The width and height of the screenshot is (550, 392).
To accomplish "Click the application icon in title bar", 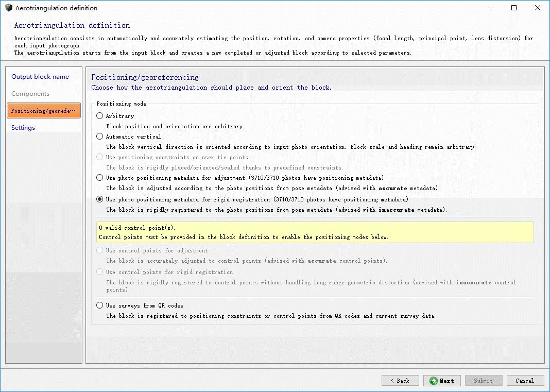I will (8, 8).
